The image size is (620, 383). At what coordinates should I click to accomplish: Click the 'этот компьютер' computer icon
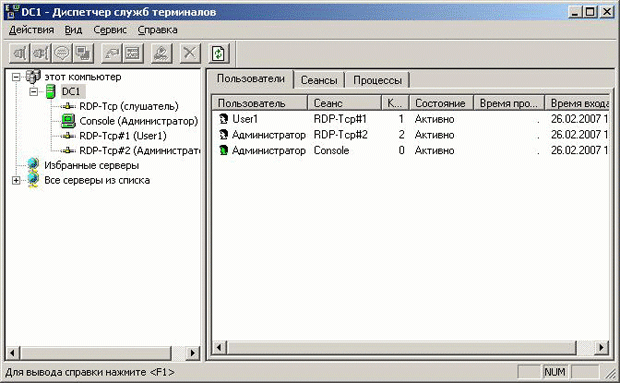tap(33, 76)
